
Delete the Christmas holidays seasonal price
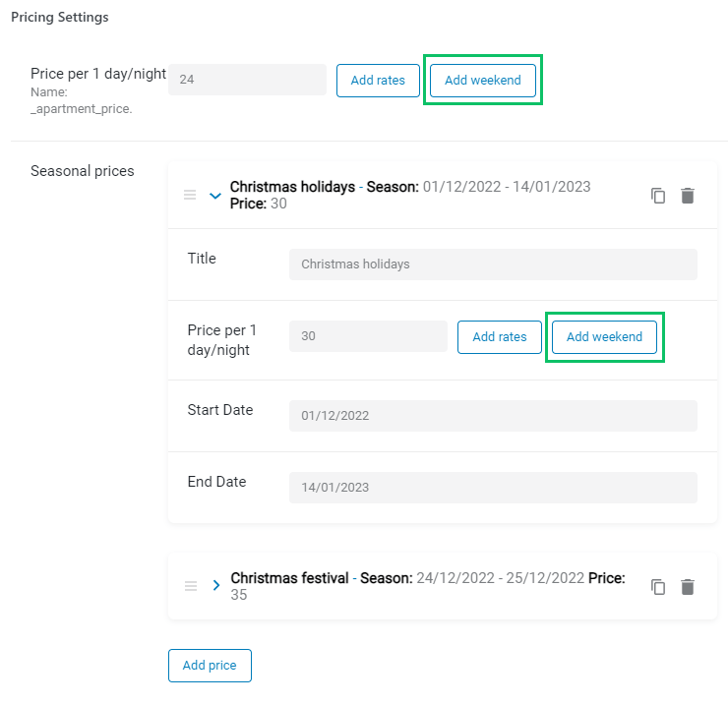(x=688, y=196)
